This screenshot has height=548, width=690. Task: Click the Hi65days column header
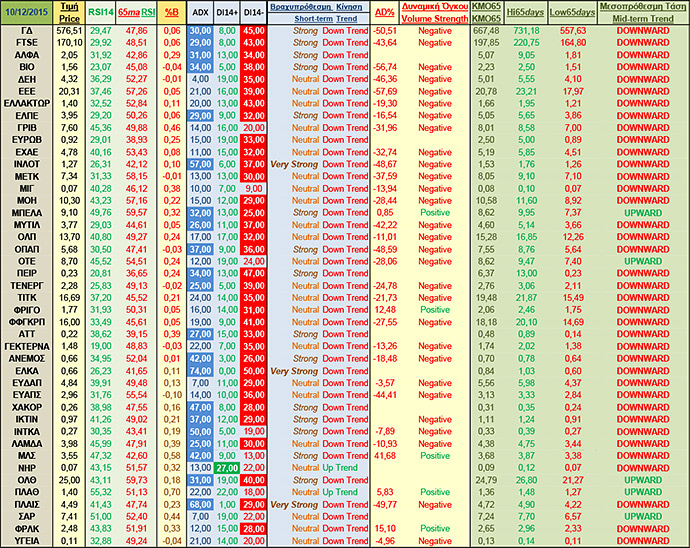coord(525,13)
